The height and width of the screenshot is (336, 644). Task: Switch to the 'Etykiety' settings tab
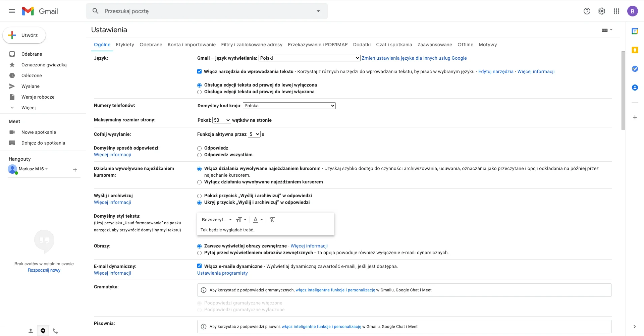(125, 45)
